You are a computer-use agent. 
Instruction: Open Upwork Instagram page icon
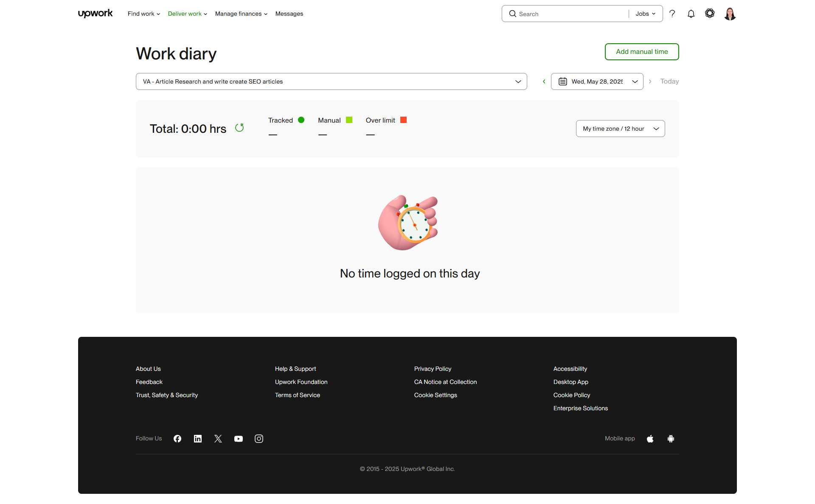[x=259, y=439]
